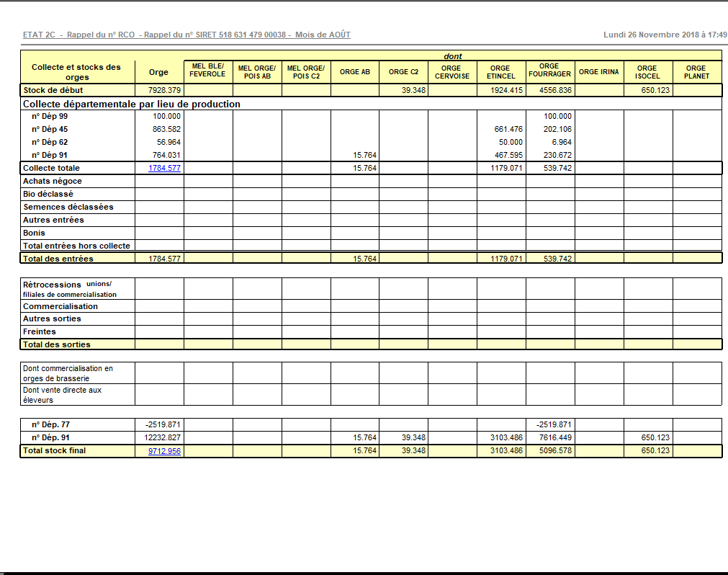
Task: Select the Orge stock de début value 7928.379
Action: pos(164,90)
